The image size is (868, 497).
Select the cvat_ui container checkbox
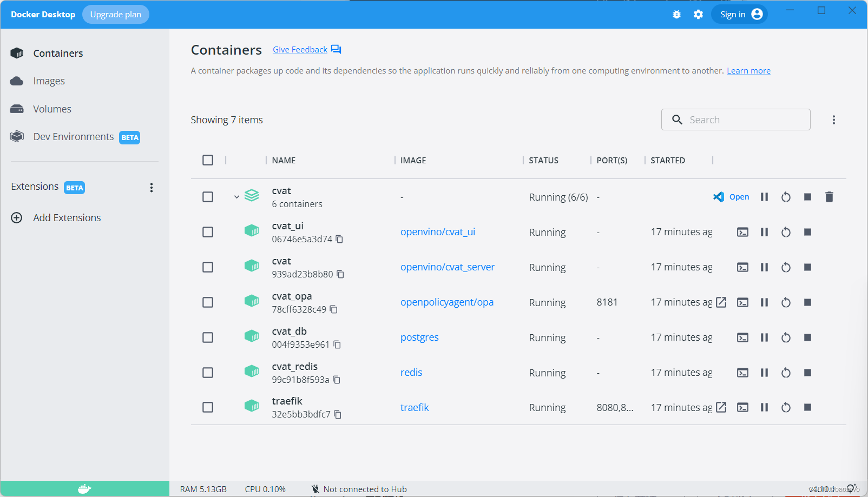click(208, 232)
